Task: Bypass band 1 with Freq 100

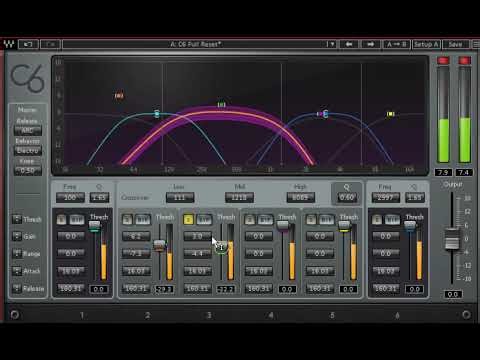Action: coord(77,220)
